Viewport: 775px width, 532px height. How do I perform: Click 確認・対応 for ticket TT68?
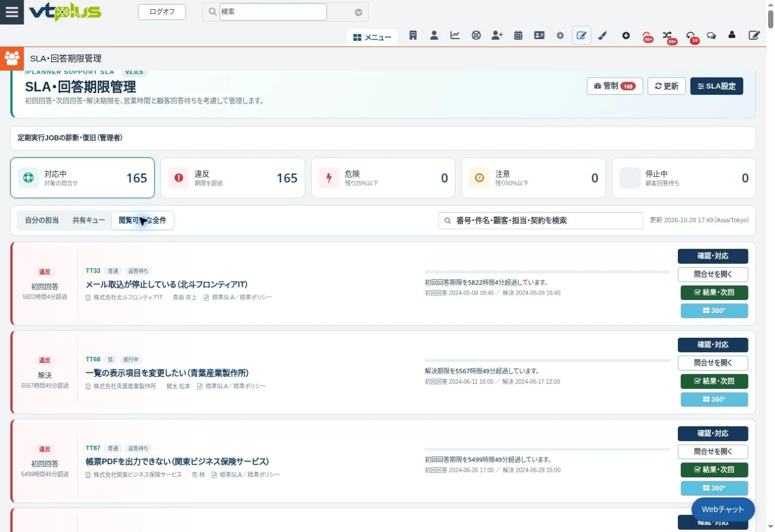coord(713,345)
